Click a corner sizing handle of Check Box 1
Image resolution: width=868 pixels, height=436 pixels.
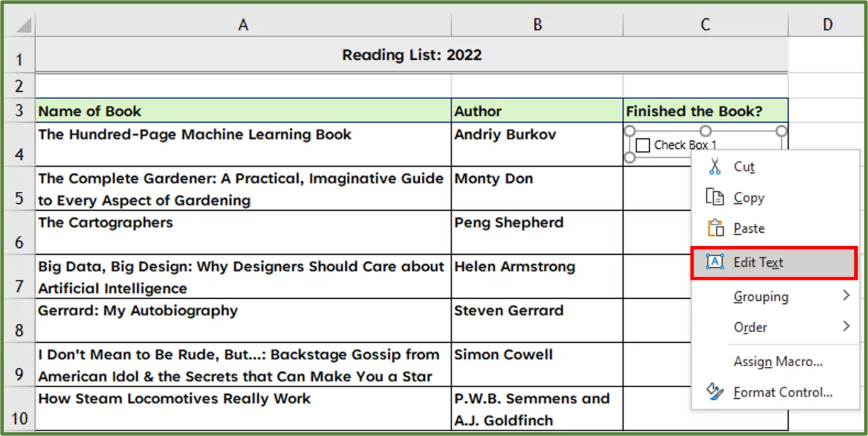coord(629,131)
